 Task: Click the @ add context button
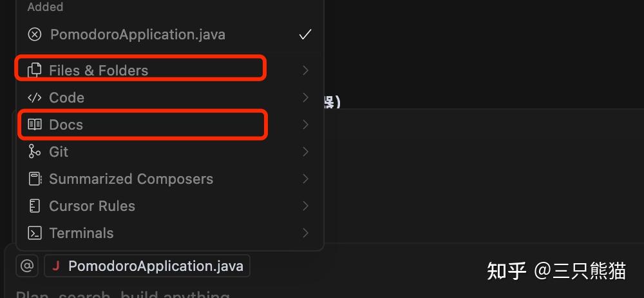pyautogui.click(x=27, y=266)
